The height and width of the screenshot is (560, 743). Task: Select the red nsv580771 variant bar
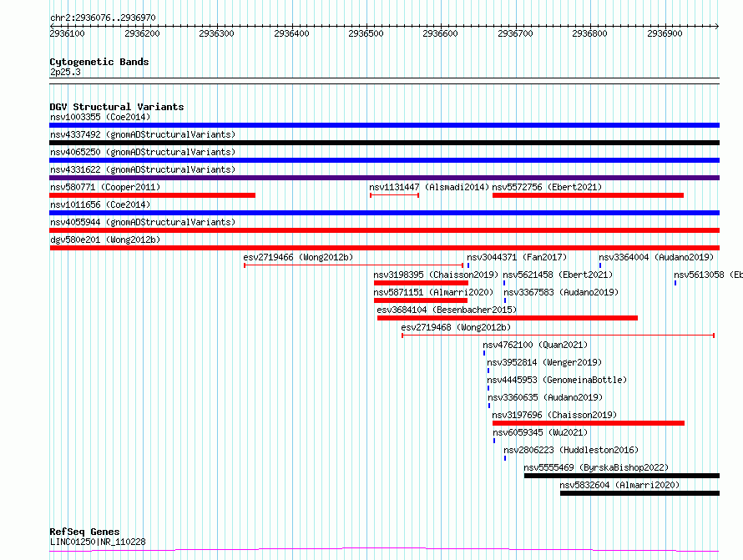(152, 195)
